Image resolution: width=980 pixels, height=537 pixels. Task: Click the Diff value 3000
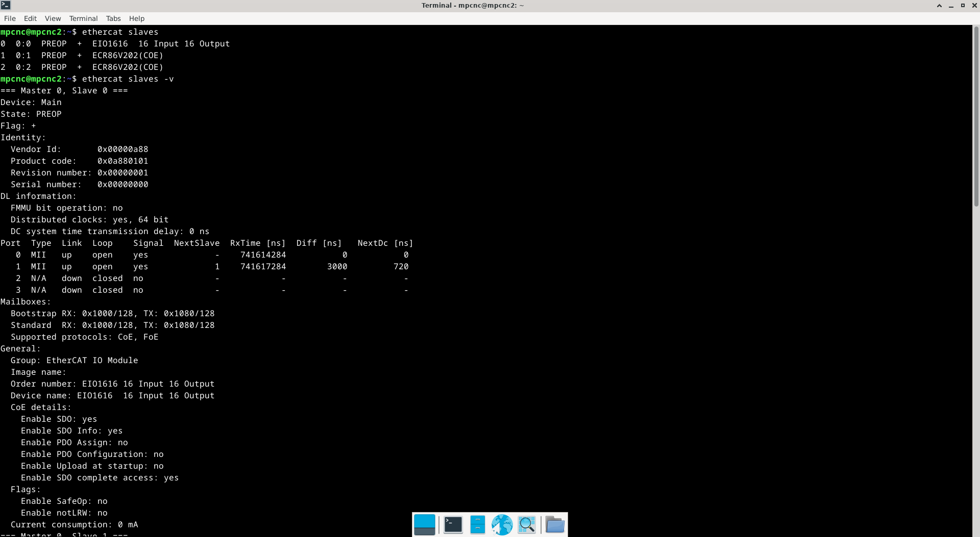(337, 267)
